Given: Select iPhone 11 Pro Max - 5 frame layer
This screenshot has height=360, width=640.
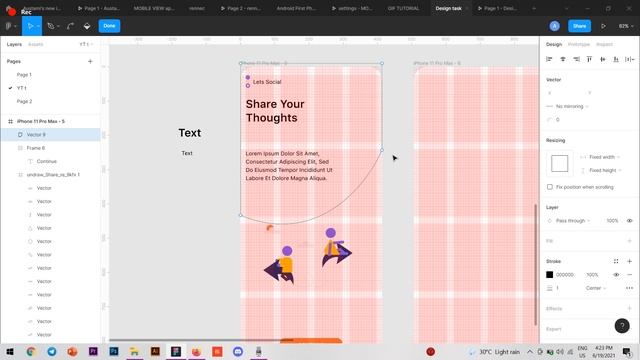Looking at the screenshot, I should coord(41,121).
